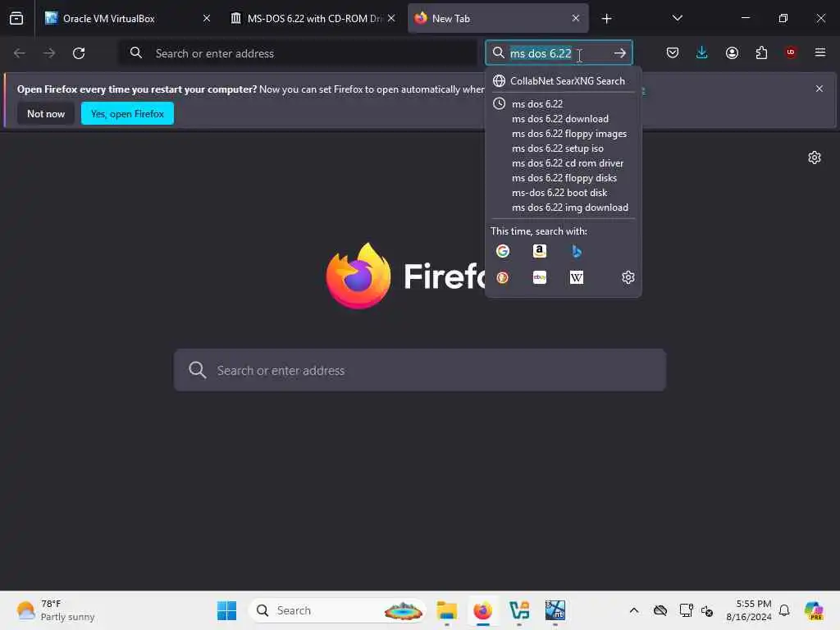Open the uBlock Origin extension icon
This screenshot has height=630, width=840.
791,52
